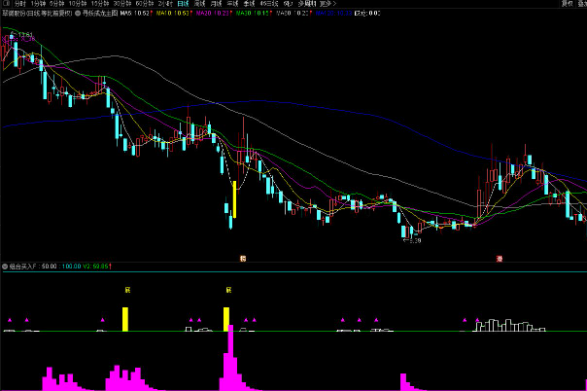The height and width of the screenshot is (391, 587).
Task: Open the 多周期 multi-period view
Action: pyautogui.click(x=307, y=4)
